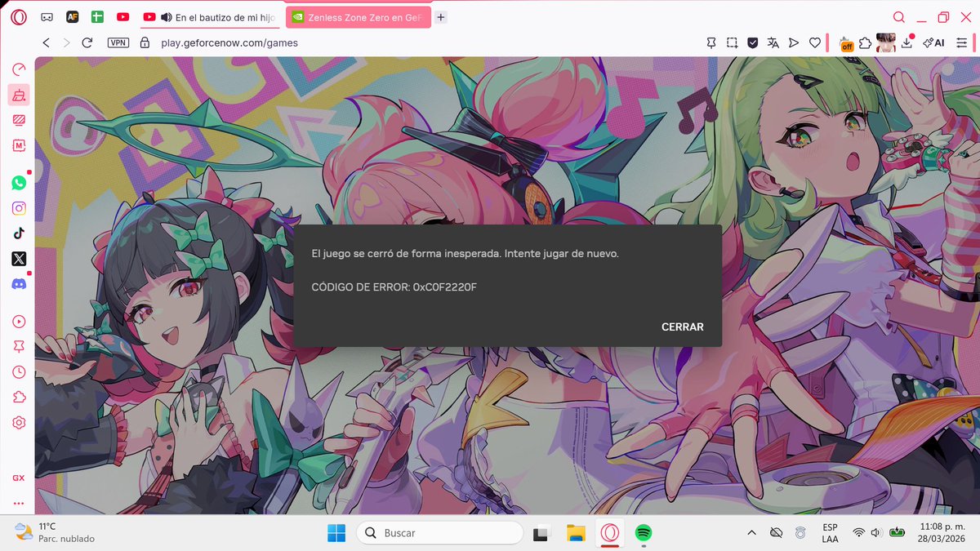Click the taskbar Buscar search box
The image size is (980, 551).
(x=439, y=533)
